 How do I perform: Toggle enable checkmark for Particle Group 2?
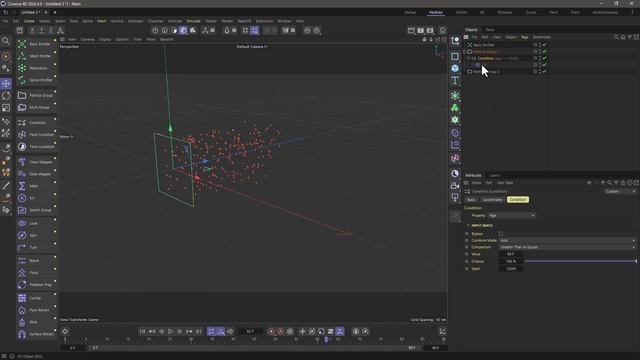pyautogui.click(x=544, y=71)
